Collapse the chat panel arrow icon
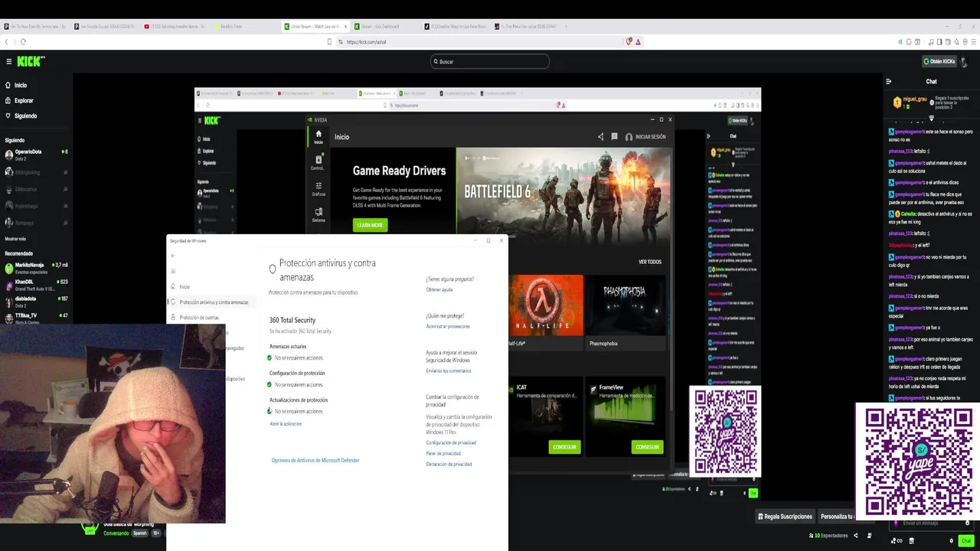This screenshot has width=980, height=551. pos(888,81)
